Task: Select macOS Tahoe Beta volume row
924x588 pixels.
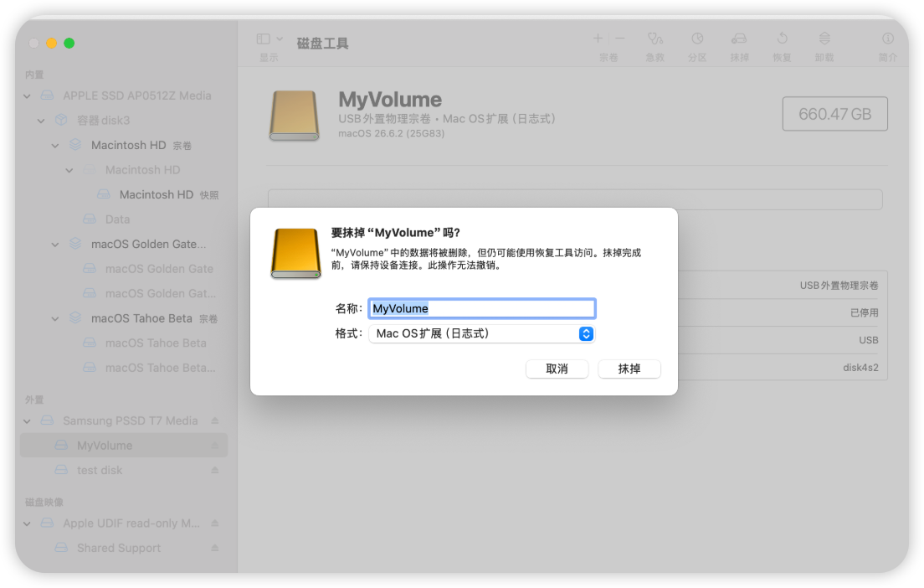Action: click(x=124, y=343)
